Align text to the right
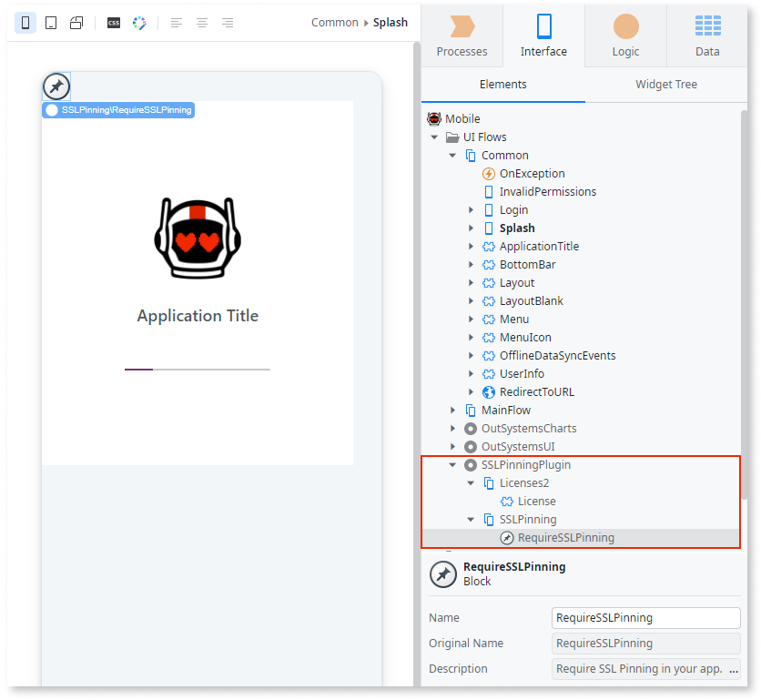Viewport: 761px width, 700px height. coord(226,22)
